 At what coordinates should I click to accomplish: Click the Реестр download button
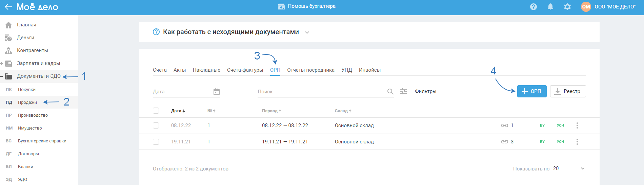pos(568,91)
